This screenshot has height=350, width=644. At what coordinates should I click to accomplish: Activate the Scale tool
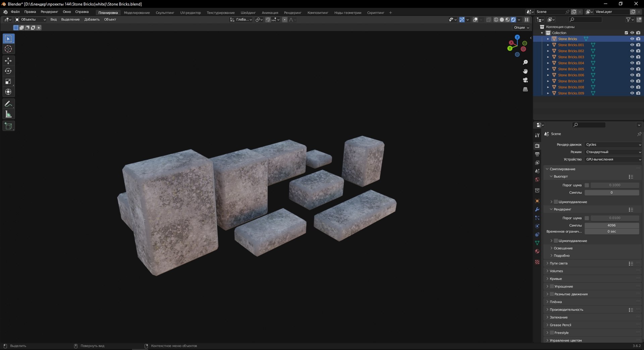(8, 81)
